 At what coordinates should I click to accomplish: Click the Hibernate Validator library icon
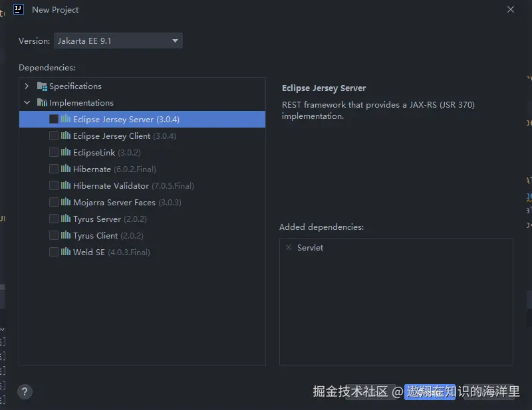click(66, 185)
